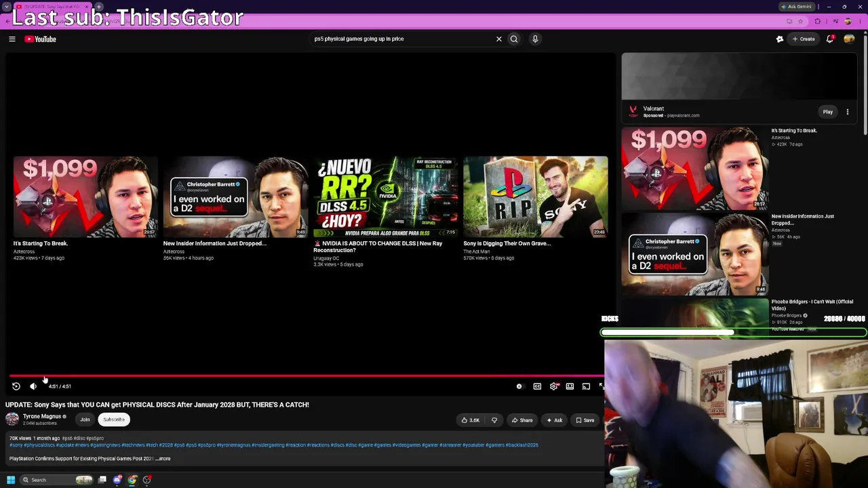Click the Ask Gemini button
The width and height of the screenshot is (868, 488).
797,7
